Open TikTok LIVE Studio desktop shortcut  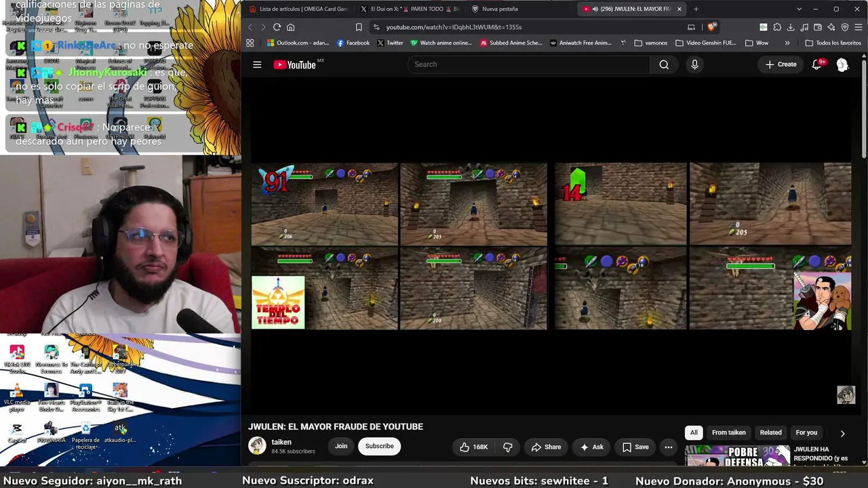click(x=17, y=359)
